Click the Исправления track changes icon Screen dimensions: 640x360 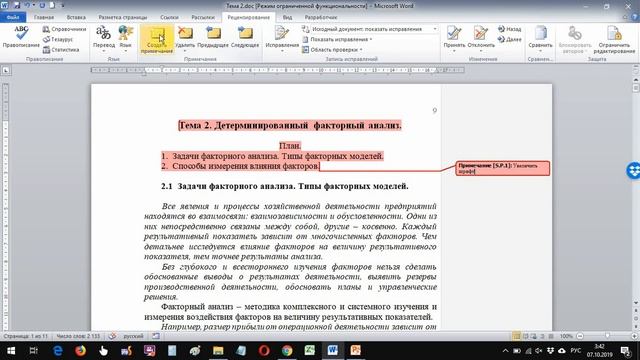tap(282, 33)
